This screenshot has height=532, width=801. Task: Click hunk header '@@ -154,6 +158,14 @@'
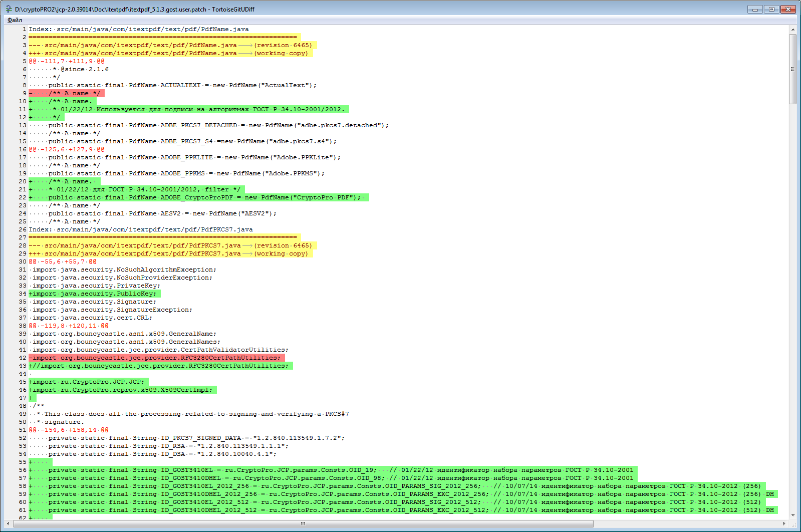click(x=69, y=430)
